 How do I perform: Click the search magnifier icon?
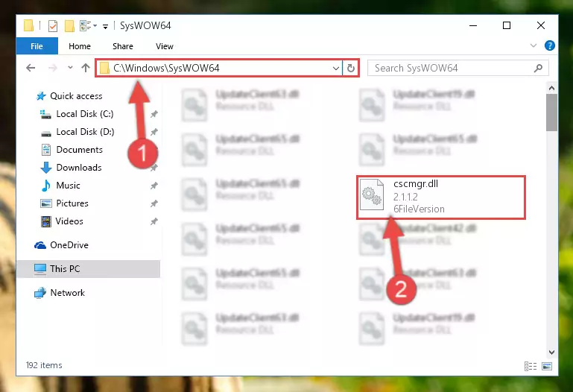(x=538, y=68)
